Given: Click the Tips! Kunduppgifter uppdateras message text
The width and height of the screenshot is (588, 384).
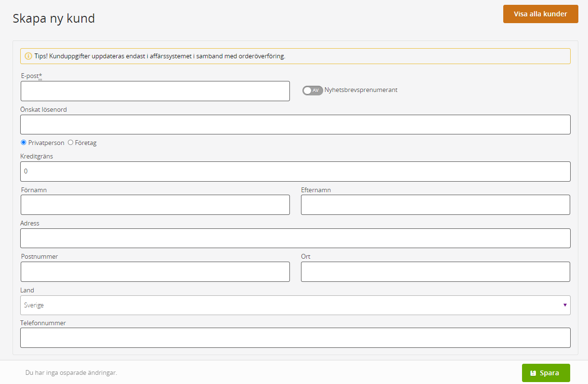Looking at the screenshot, I should tap(160, 56).
